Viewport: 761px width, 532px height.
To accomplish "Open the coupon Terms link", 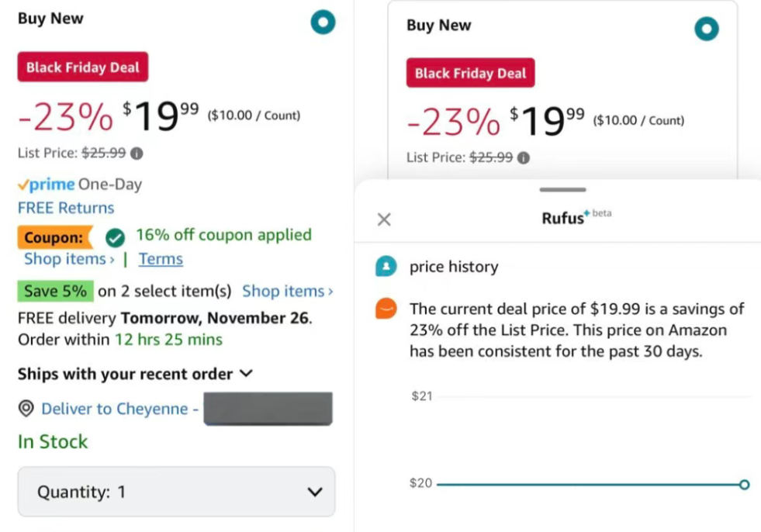I will point(161,259).
